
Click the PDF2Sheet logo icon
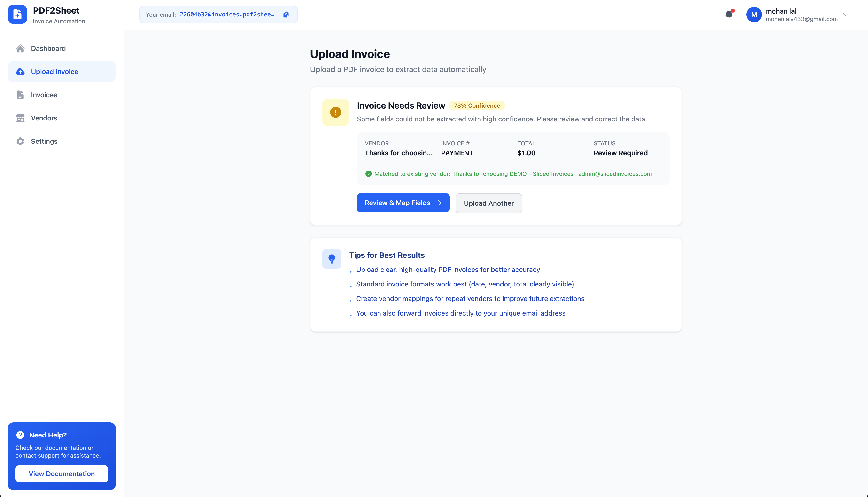[x=17, y=14]
